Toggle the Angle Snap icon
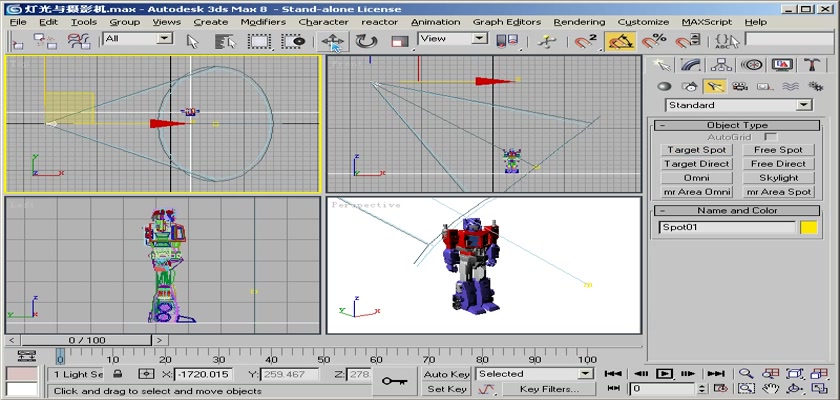Viewport: 840px width, 400px height. [620, 41]
